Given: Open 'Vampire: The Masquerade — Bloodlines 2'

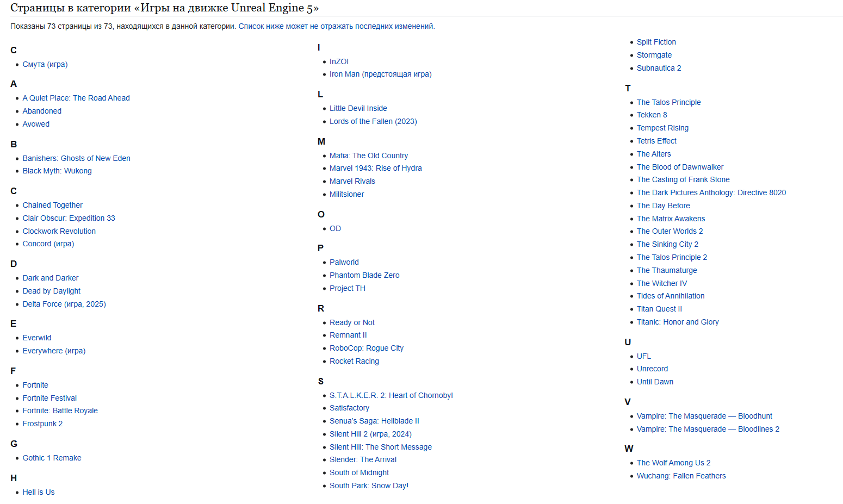Looking at the screenshot, I should pyautogui.click(x=708, y=429).
